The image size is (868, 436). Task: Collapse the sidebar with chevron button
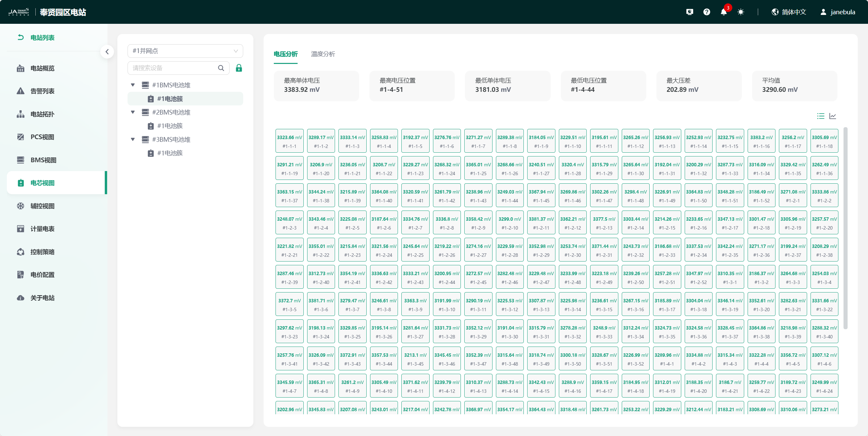[107, 52]
